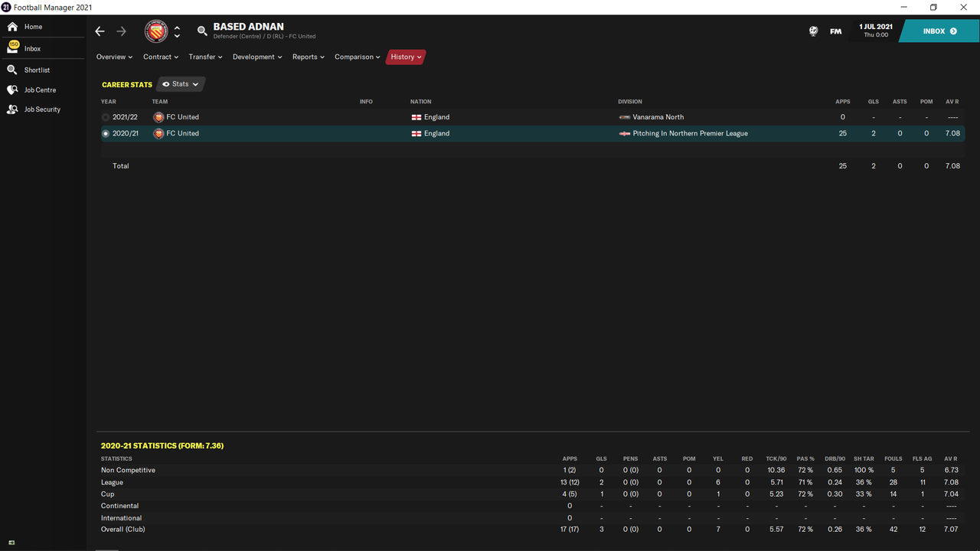Click the Total row label

click(121, 166)
